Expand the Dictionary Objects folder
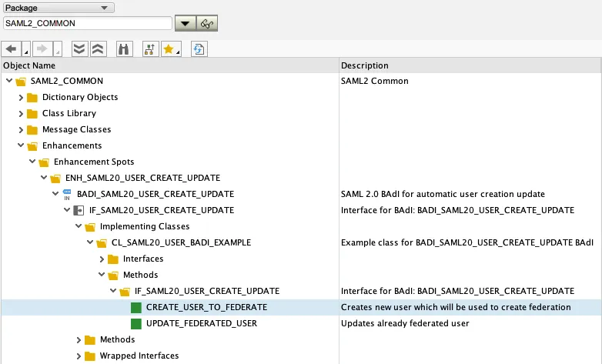Image resolution: width=602 pixels, height=364 pixels. click(21, 98)
